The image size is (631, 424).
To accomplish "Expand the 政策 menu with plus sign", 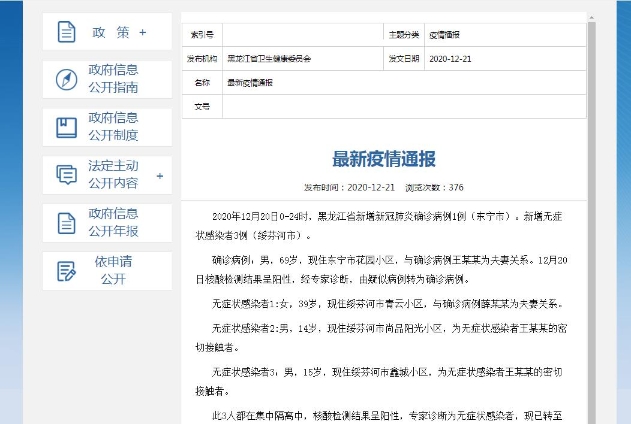I will pyautogui.click(x=142, y=32).
